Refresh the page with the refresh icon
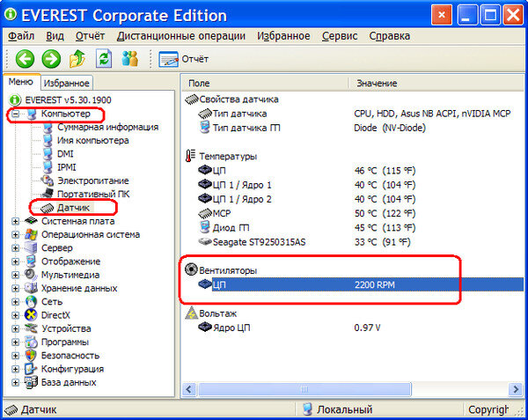The width and height of the screenshot is (528, 420). (x=104, y=59)
